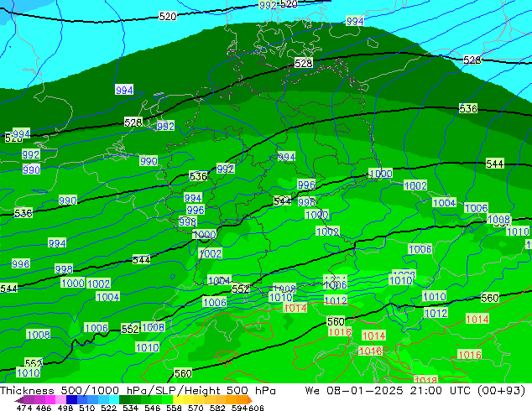Click the brightest green legend swatch
Screen dimensions: 532x411
(x=167, y=400)
